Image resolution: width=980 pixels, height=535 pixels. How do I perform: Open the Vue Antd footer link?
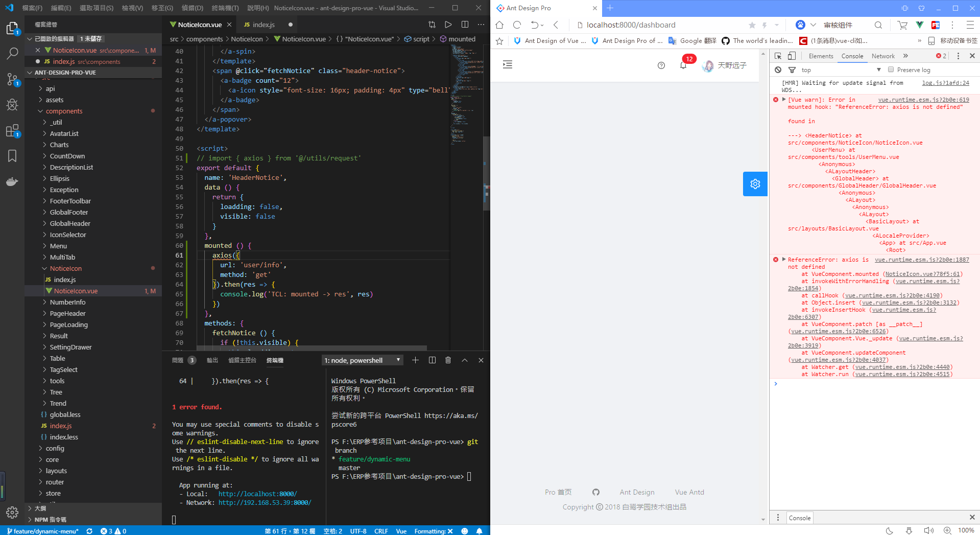(x=689, y=492)
